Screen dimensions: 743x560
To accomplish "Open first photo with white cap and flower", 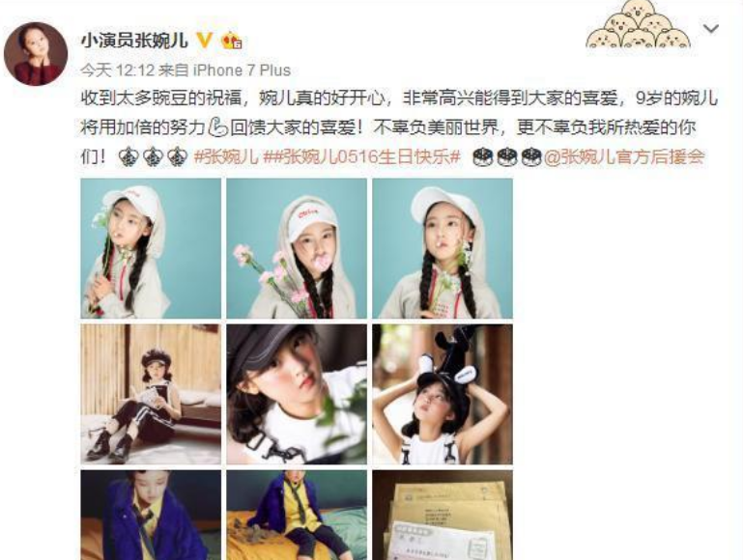I will click(x=151, y=248).
